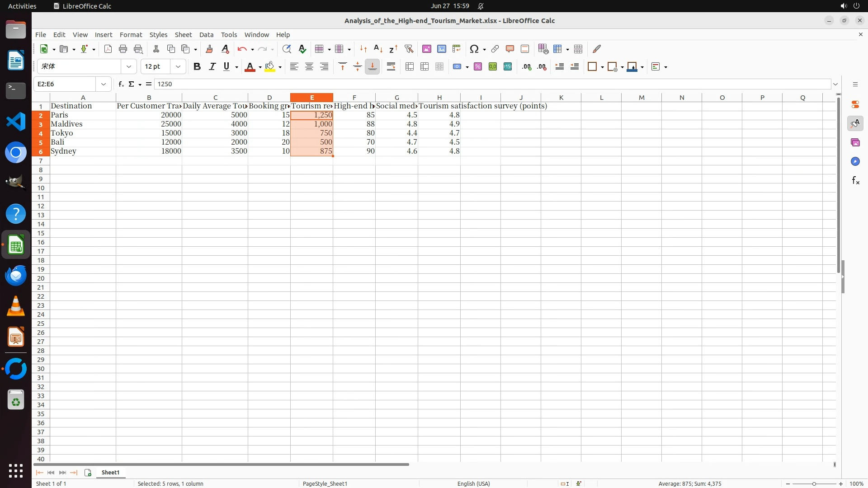Toggle bold formatting
The height and width of the screenshot is (488, 868).
pyautogui.click(x=197, y=67)
